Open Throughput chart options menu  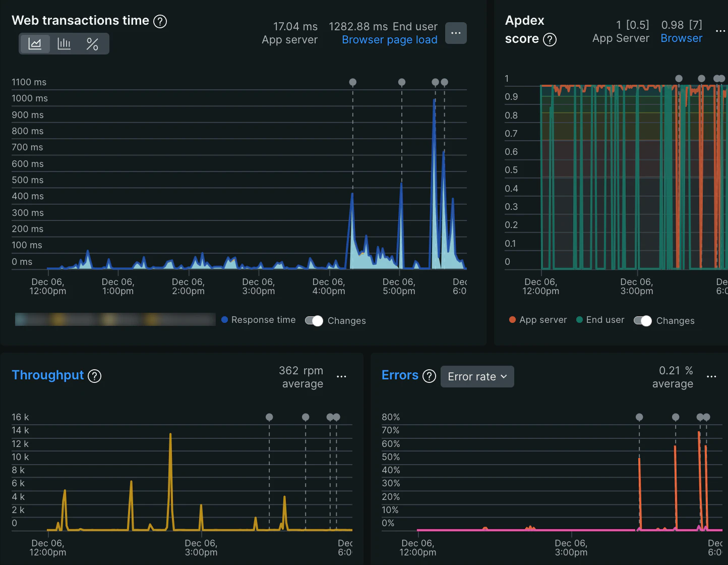[x=341, y=377]
